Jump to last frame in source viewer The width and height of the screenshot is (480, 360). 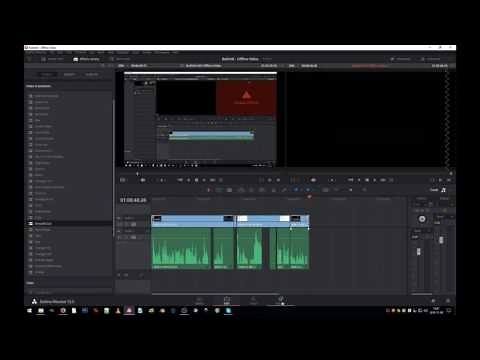tap(212, 180)
